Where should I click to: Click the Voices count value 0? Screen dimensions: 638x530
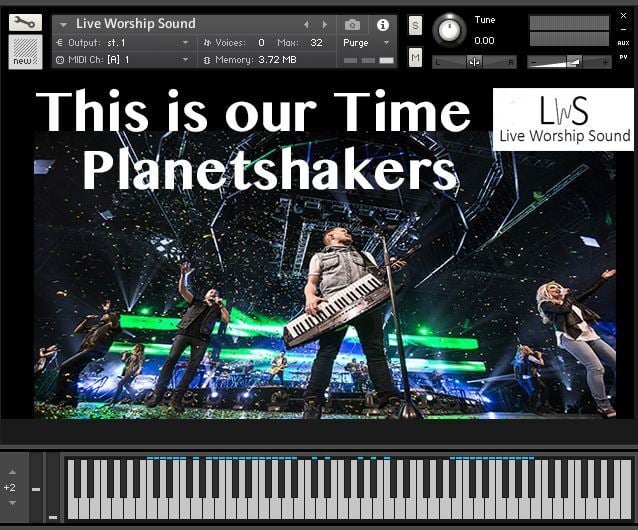tap(261, 42)
